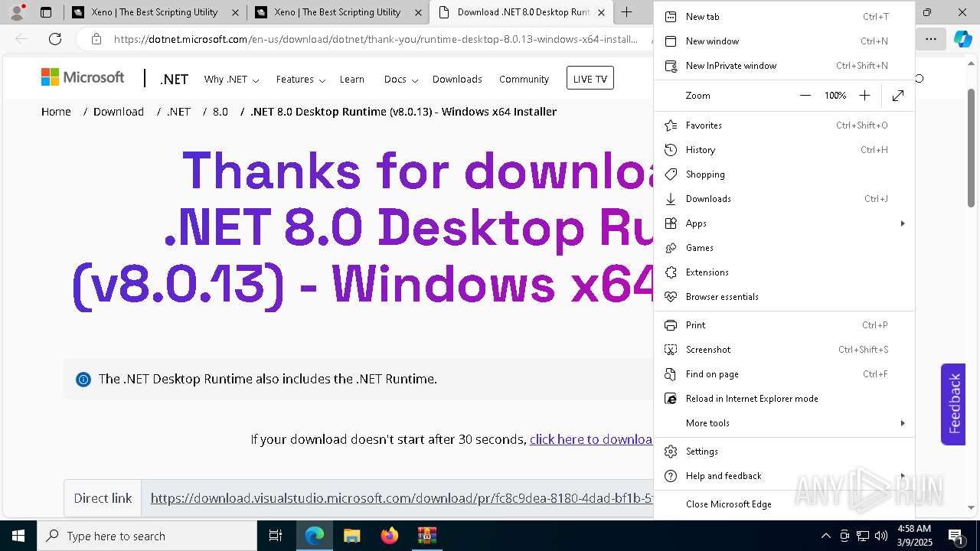Screen dimensions: 980x551
Task: Expand the Features dropdown
Action: [300, 79]
